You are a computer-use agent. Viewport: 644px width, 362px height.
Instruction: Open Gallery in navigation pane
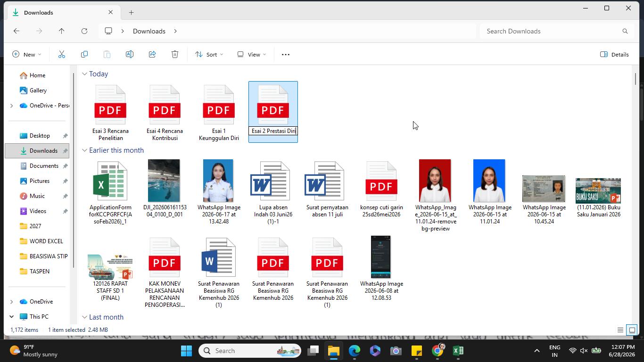37,90
